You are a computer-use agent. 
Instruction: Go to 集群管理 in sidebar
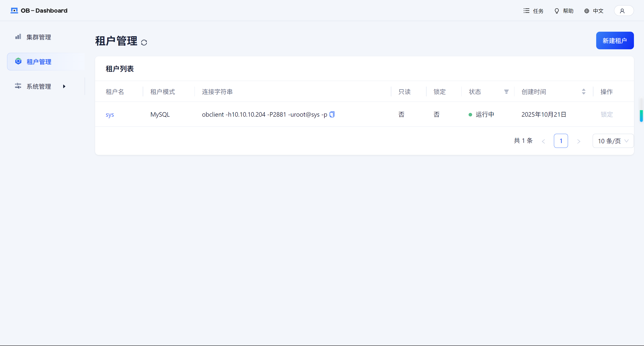pyautogui.click(x=39, y=37)
